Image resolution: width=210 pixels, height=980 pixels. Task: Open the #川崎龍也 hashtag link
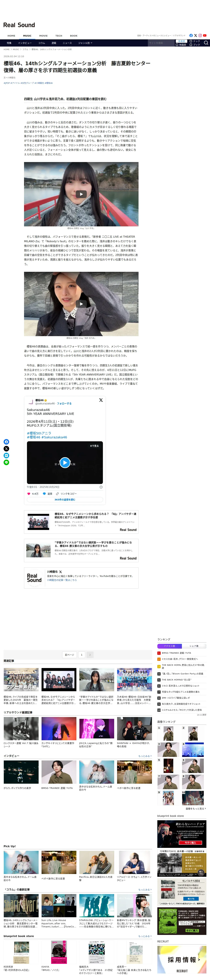tap(39, 83)
